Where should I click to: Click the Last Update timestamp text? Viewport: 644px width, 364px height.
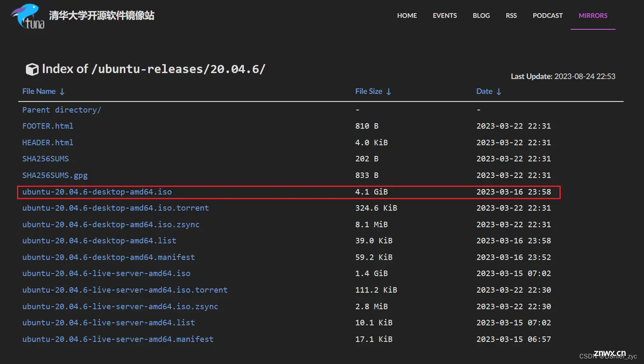coord(563,76)
